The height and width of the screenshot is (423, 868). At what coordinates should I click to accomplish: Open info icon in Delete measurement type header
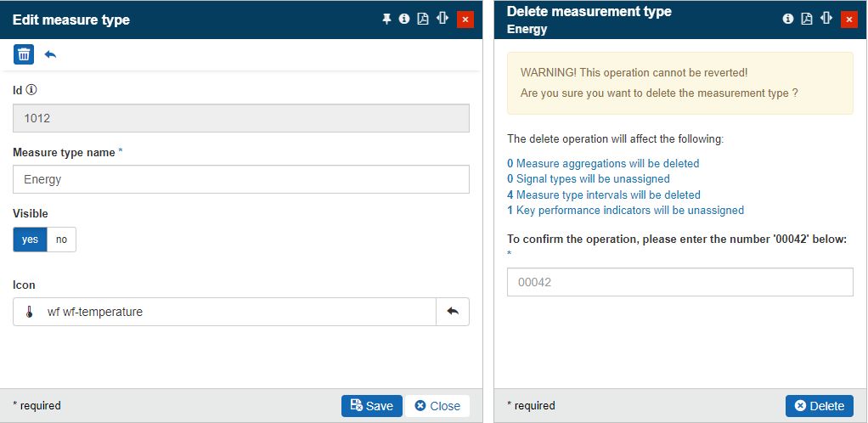(788, 19)
